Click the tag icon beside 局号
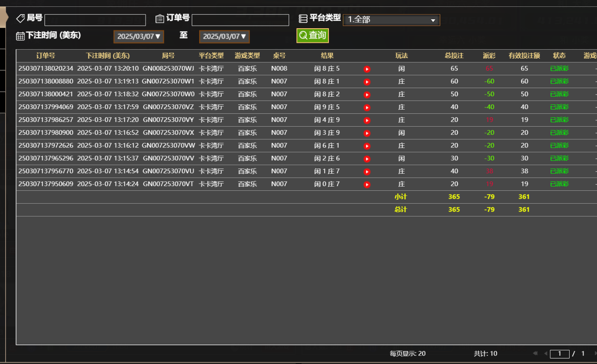597x364 pixels. 20,18
